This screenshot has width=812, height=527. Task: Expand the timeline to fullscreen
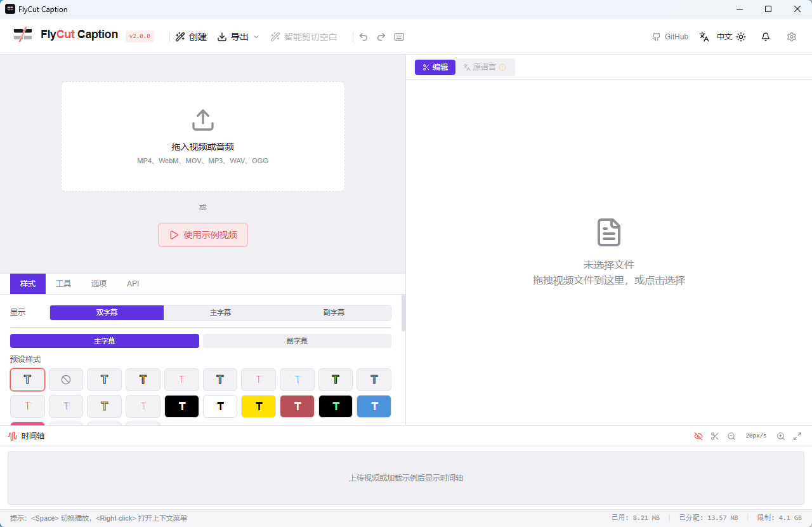point(797,436)
